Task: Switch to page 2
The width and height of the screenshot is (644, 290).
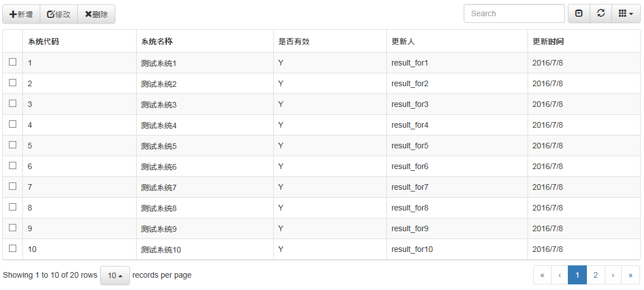Action: (595, 275)
